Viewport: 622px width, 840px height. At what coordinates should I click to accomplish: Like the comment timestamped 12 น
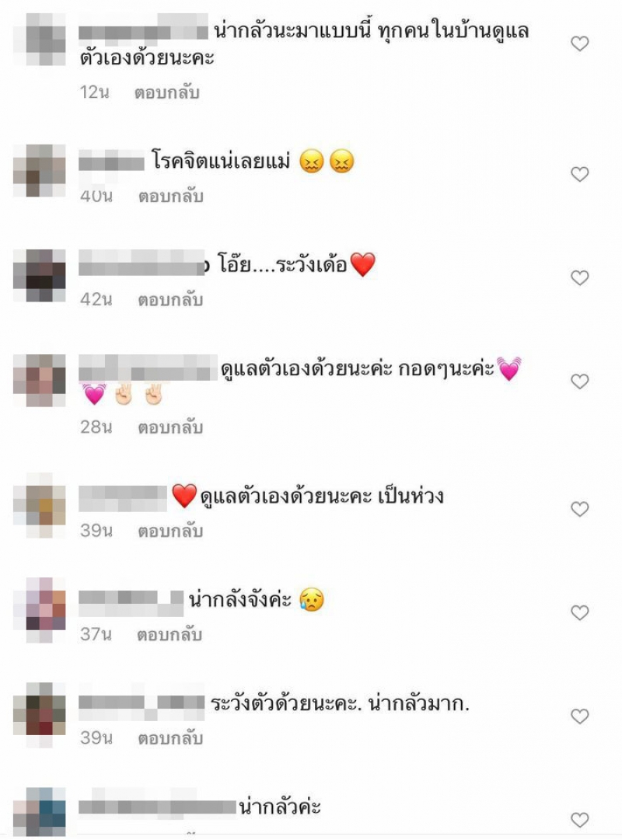click(580, 44)
